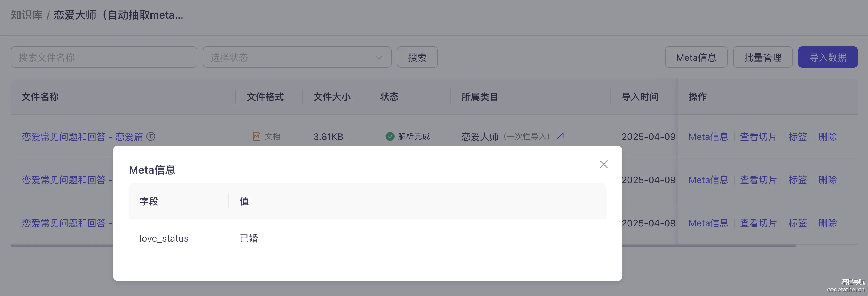Go to 知识库 breadcrumb link
Viewport: 868px width, 296px height.
tap(27, 15)
